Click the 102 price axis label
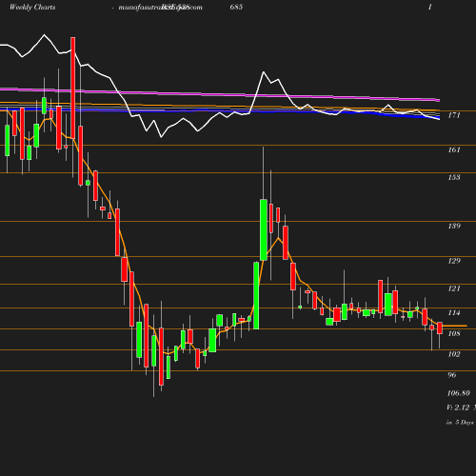Image resolution: width=476 pixels, height=476 pixels. (x=454, y=354)
